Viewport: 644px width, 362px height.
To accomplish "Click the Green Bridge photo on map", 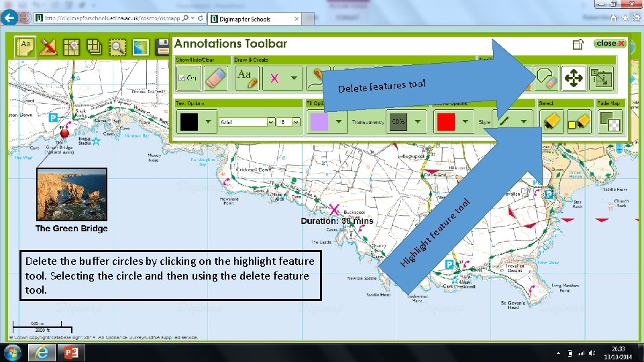I will (x=72, y=194).
